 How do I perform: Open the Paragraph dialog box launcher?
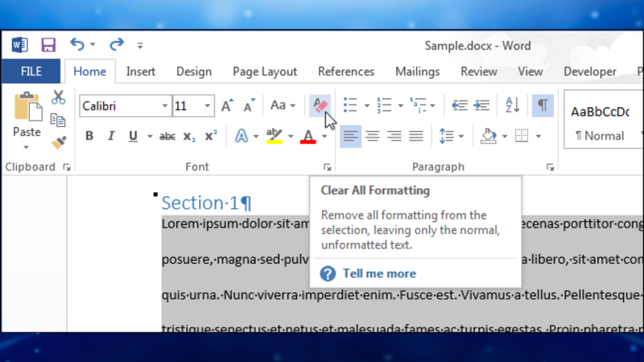pos(550,167)
